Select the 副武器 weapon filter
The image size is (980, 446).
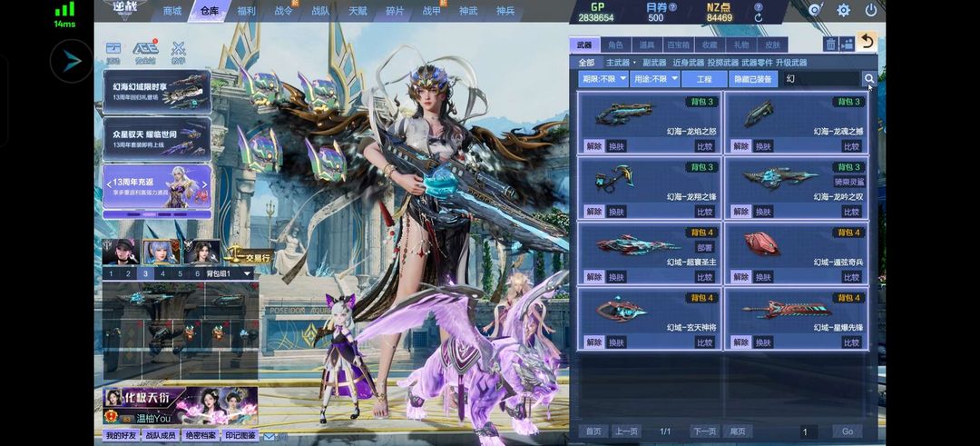(654, 63)
